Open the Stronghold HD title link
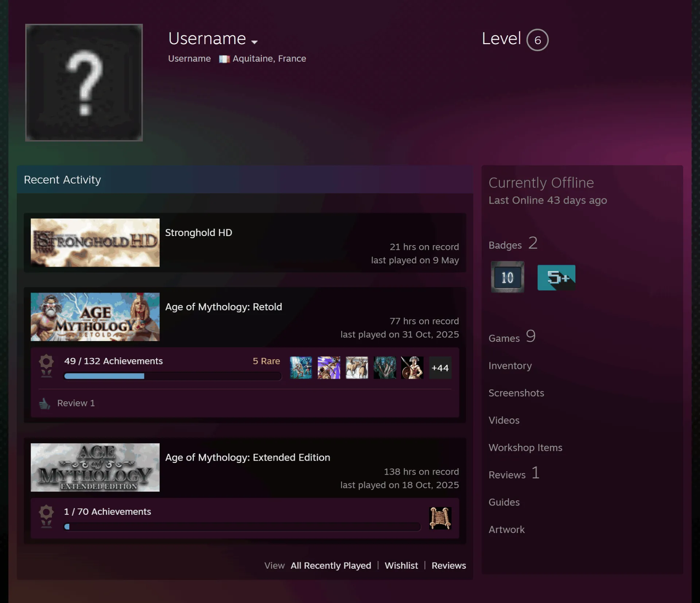This screenshot has width=700, height=603. pos(199,233)
